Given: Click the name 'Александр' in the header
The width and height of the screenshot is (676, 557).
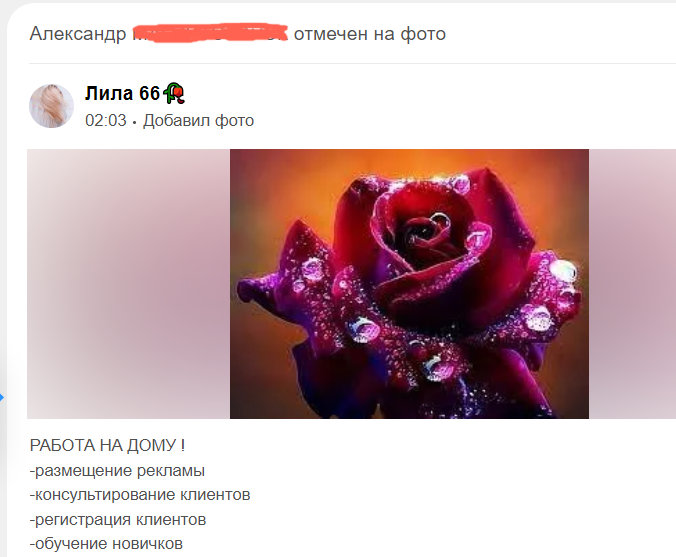Looking at the screenshot, I should (78, 34).
